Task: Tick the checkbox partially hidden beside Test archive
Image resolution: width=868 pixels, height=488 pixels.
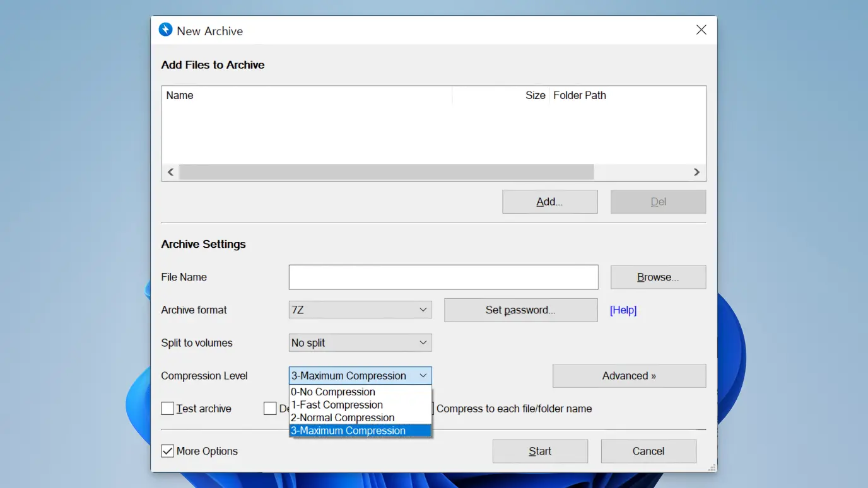Action: tap(270, 409)
